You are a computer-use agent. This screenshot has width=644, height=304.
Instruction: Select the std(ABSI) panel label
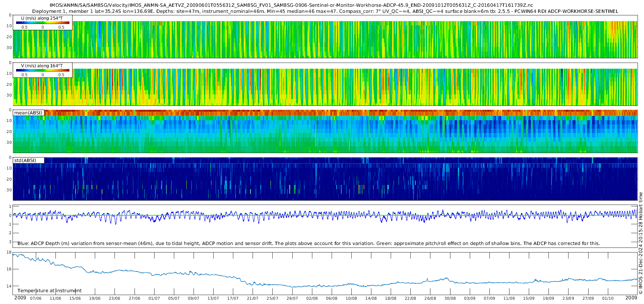(25, 160)
